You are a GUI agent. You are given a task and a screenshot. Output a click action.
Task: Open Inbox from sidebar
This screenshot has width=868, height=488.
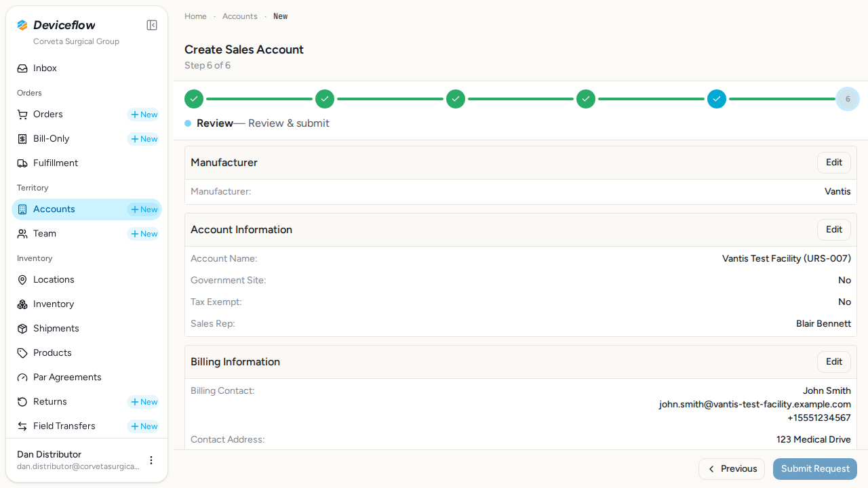click(87, 68)
